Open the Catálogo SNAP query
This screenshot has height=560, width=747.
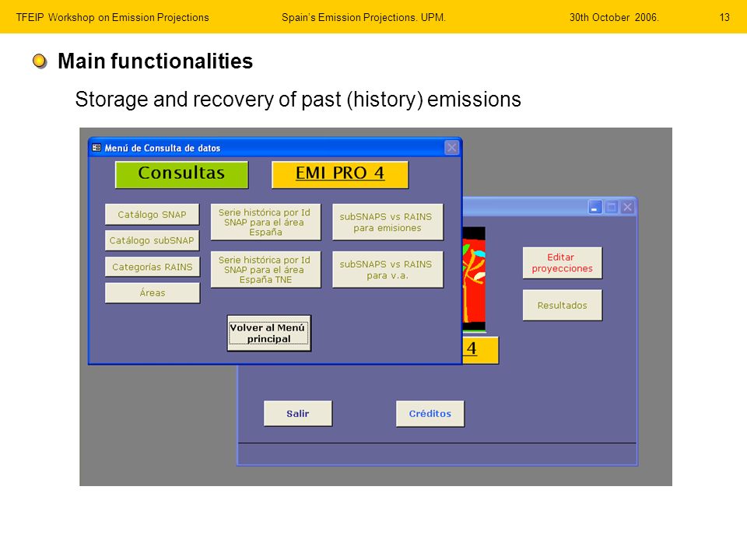(152, 215)
